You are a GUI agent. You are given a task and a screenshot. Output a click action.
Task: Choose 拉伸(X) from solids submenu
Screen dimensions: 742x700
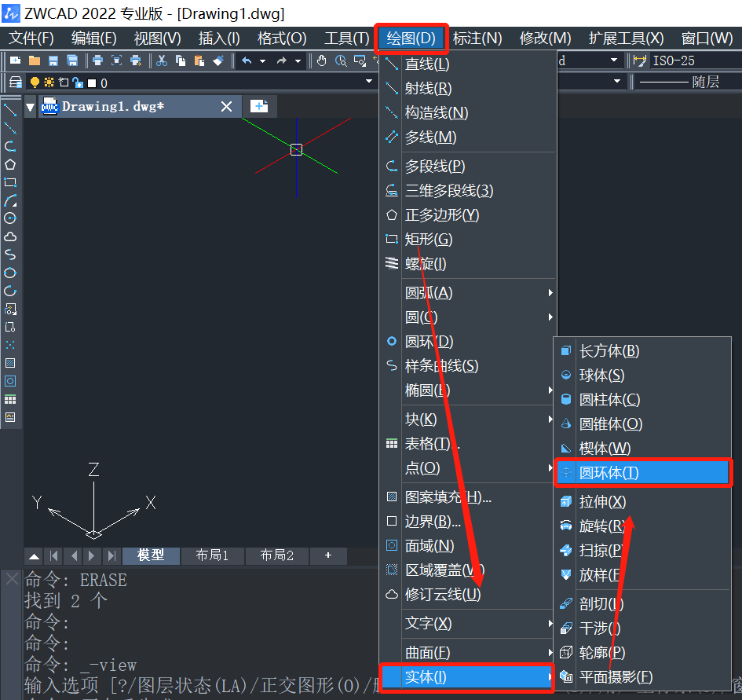pyautogui.click(x=643, y=501)
